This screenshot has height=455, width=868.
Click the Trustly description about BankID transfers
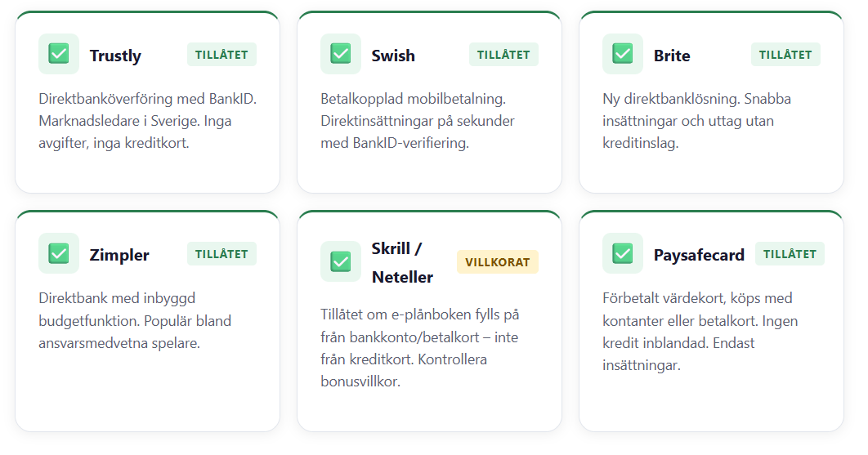[x=148, y=121]
